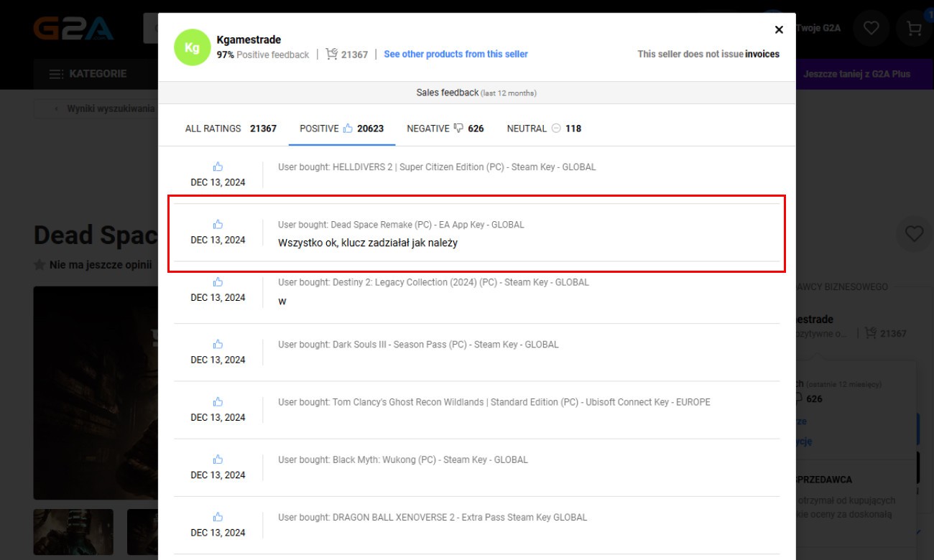Image resolution: width=934 pixels, height=560 pixels.
Task: Click thumbs-up icon in Dark Souls III review
Action: click(x=218, y=344)
